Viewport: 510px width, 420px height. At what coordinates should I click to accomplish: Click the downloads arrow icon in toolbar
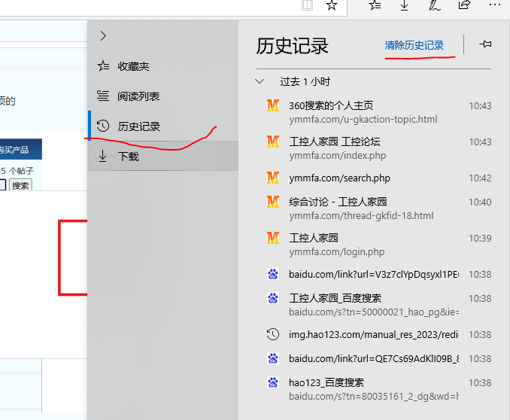404,5
